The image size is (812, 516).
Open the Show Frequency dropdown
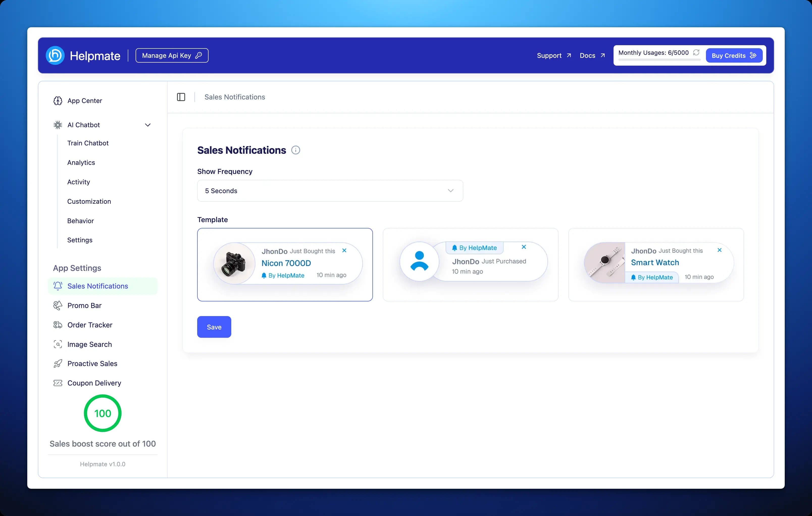pyautogui.click(x=330, y=191)
